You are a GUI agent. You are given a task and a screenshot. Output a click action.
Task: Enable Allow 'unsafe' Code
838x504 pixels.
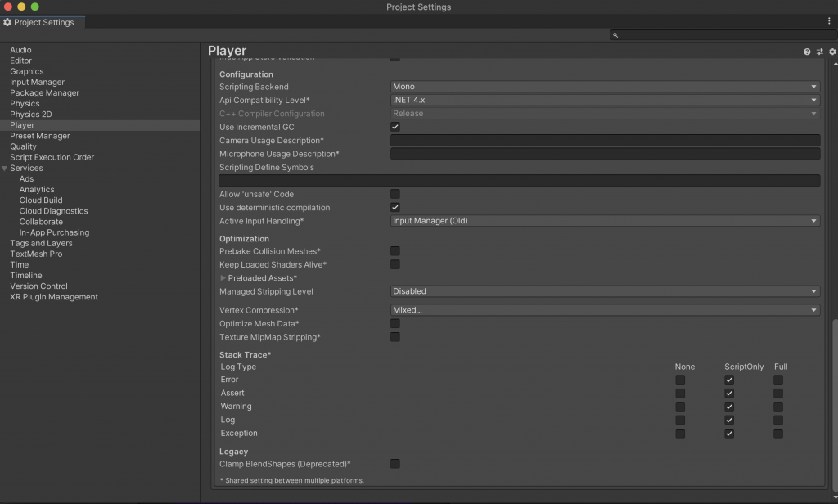395,194
